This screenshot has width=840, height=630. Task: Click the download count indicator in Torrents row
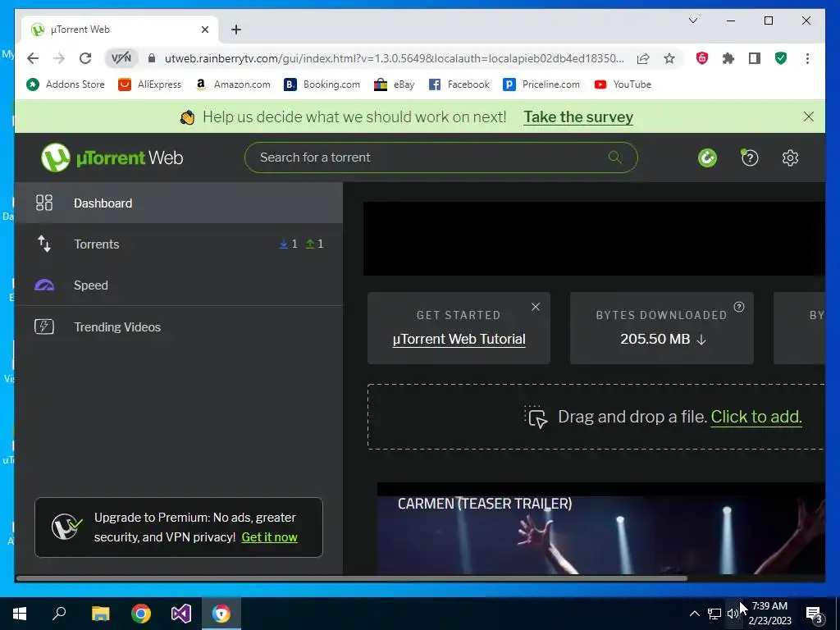pos(288,244)
